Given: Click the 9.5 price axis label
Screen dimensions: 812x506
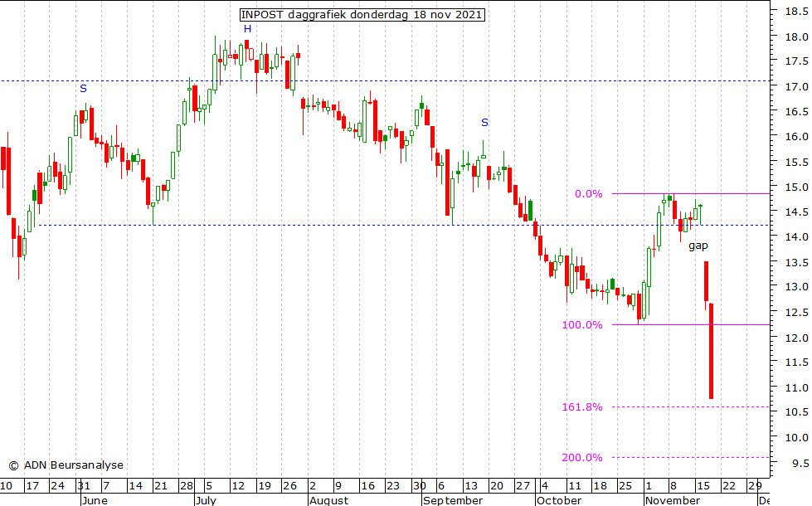Looking at the screenshot, I should pos(800,463).
